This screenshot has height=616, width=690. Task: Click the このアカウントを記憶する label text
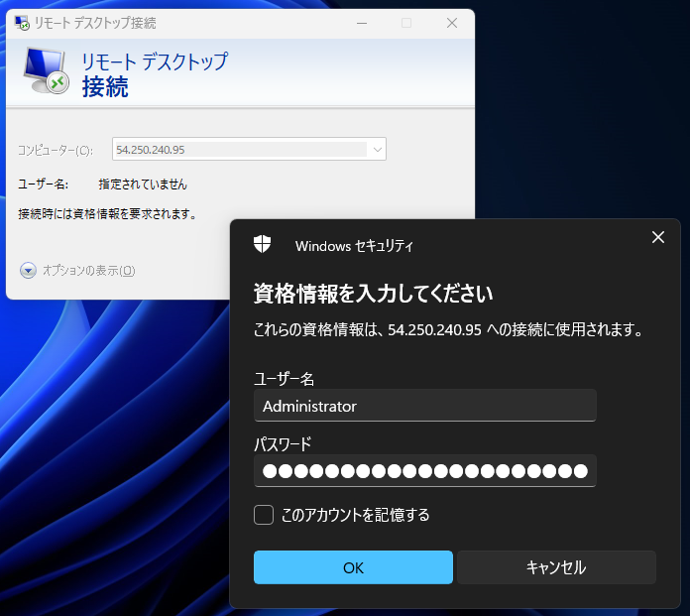tap(355, 515)
